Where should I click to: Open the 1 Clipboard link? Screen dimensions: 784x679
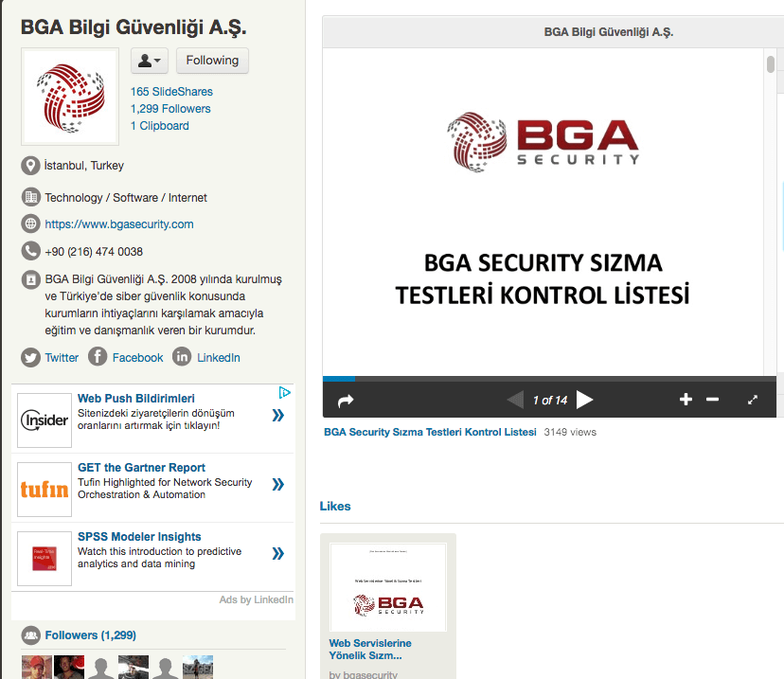click(159, 126)
